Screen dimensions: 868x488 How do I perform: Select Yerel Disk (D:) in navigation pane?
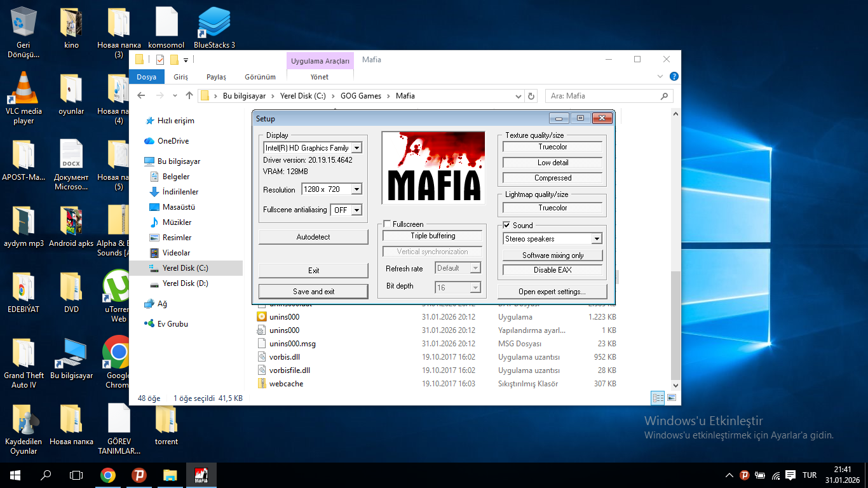(x=185, y=283)
